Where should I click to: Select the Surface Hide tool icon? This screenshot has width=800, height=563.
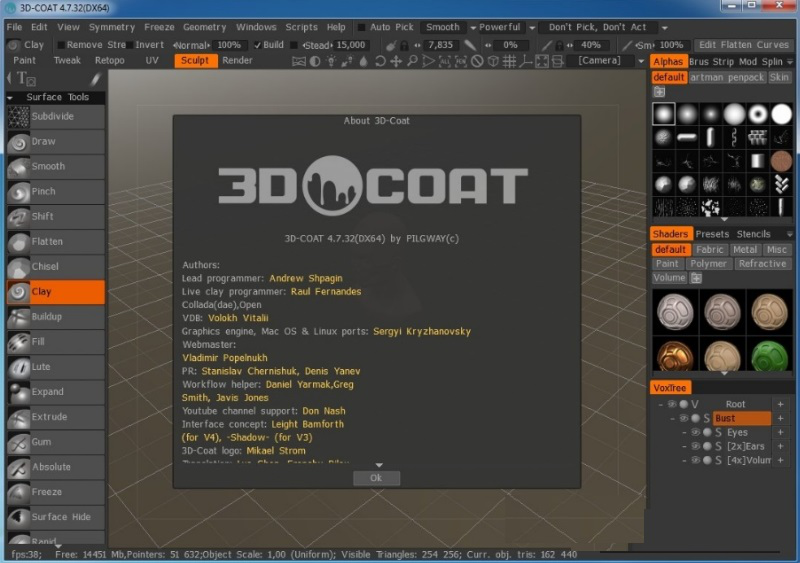(x=19, y=517)
